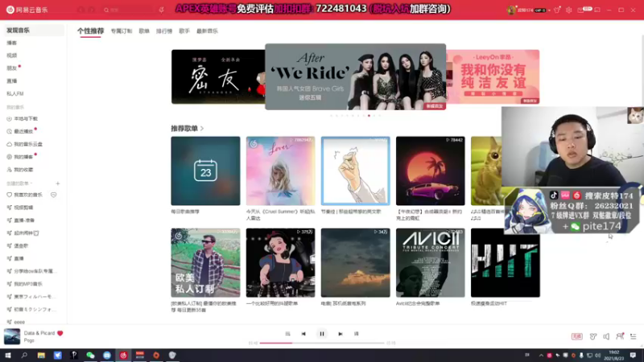Image resolution: width=644 pixels, height=362 pixels.
Task: Click the user avatar in title bar
Action: click(511, 10)
